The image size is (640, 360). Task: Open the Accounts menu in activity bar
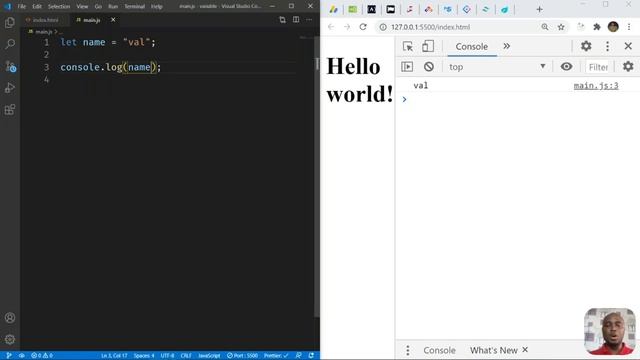10,318
